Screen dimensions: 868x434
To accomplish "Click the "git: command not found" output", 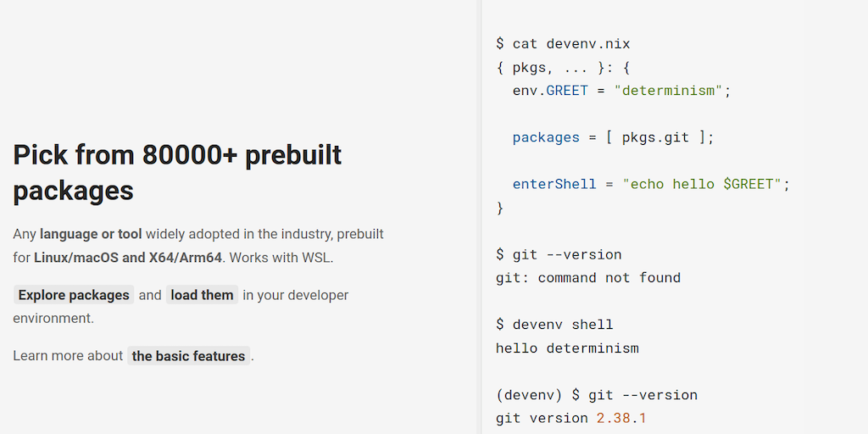I will tap(587, 277).
